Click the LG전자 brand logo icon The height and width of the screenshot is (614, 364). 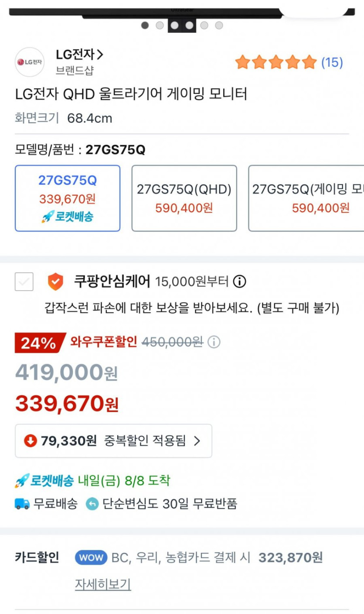click(x=30, y=62)
